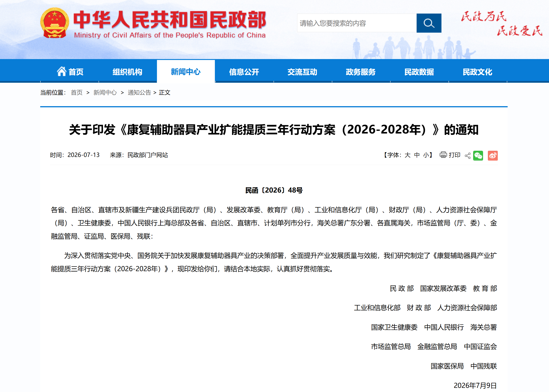This screenshot has width=549, height=392.
Task: Click the printer icon
Action: click(443, 155)
